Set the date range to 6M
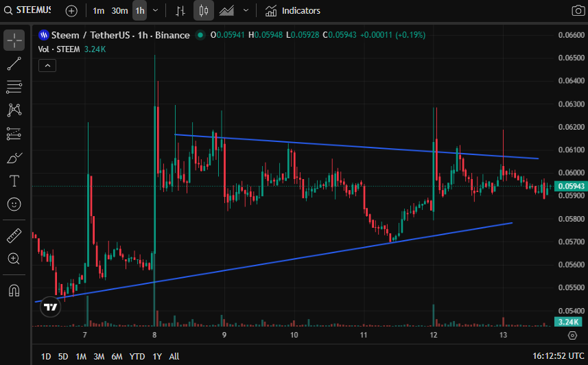The width and height of the screenshot is (588, 365). [117, 356]
